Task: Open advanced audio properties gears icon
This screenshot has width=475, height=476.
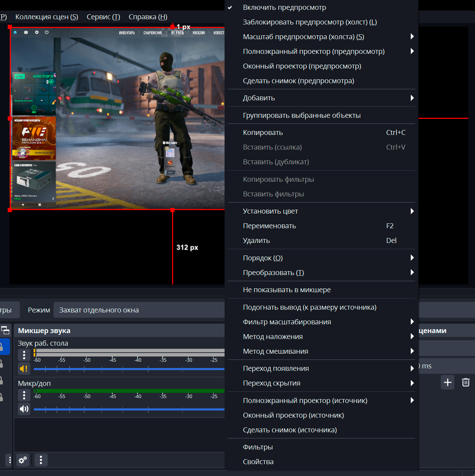Action: pos(23,460)
